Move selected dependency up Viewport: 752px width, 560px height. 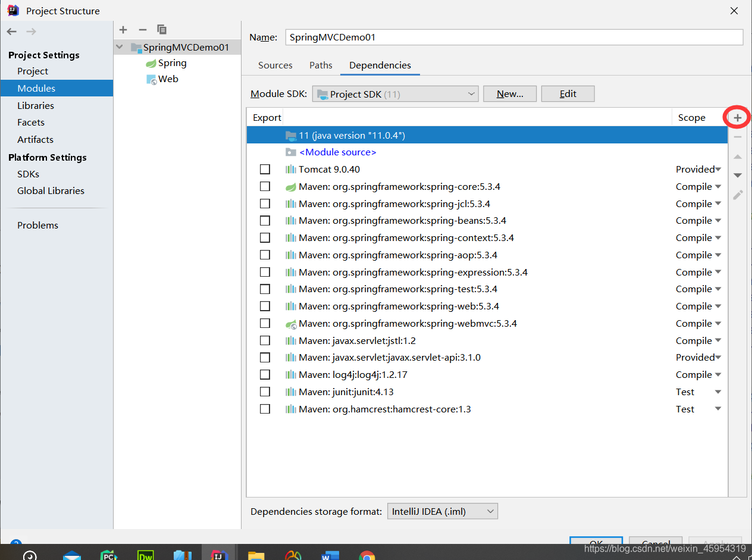coord(738,157)
